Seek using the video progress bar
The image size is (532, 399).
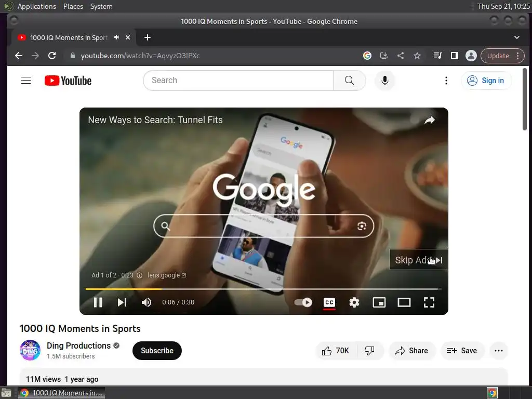tap(263, 289)
